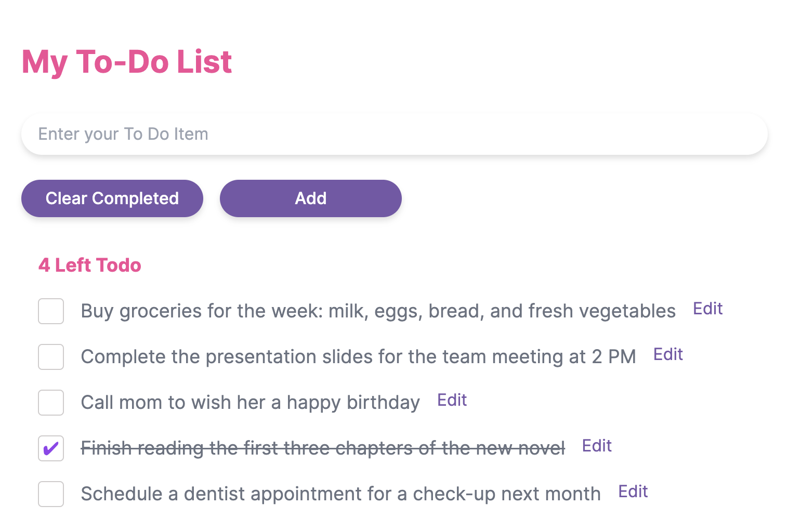Click the Call mom birthday task text

coord(250,403)
